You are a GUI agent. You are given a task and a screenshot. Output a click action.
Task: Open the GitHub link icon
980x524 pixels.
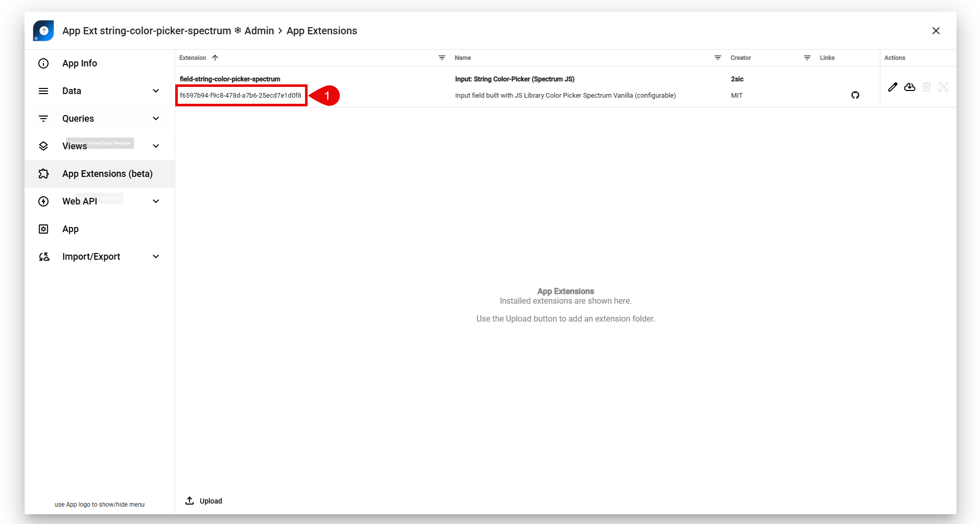pyautogui.click(x=855, y=95)
